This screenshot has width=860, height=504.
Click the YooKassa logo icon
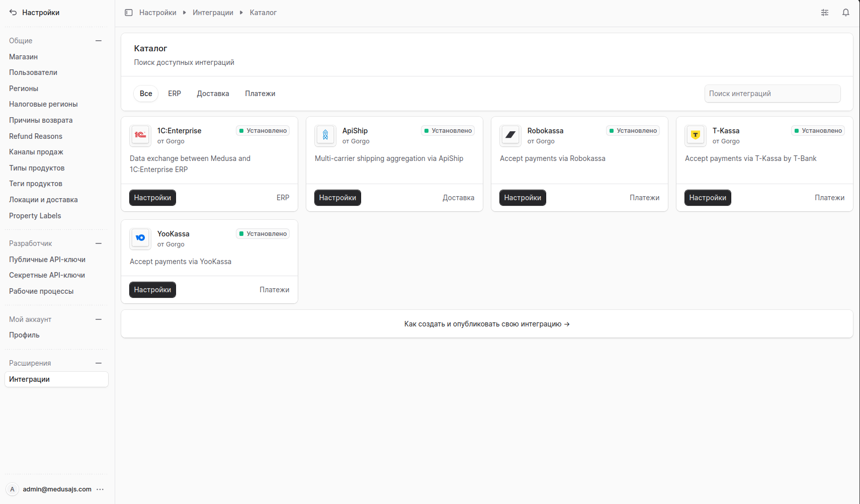pos(140,239)
